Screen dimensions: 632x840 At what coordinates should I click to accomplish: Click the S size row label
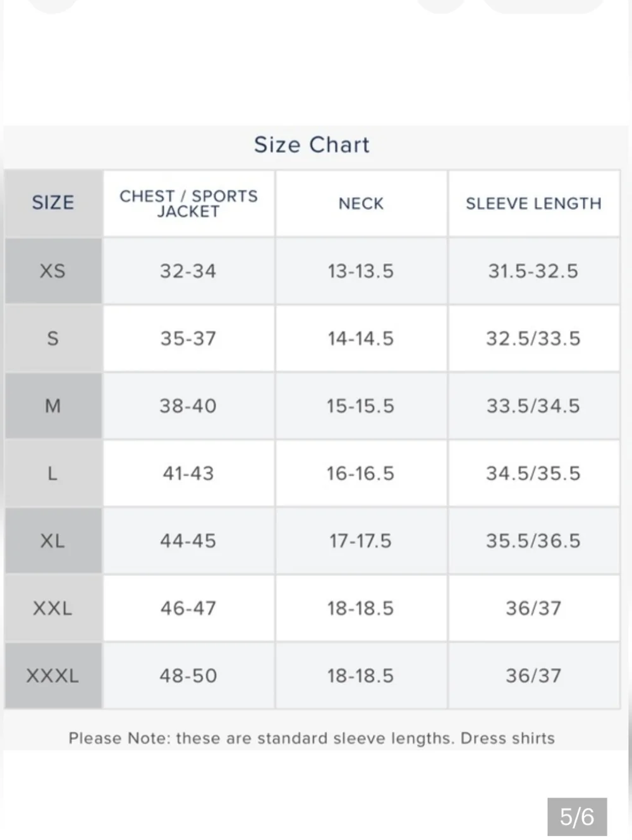point(53,339)
